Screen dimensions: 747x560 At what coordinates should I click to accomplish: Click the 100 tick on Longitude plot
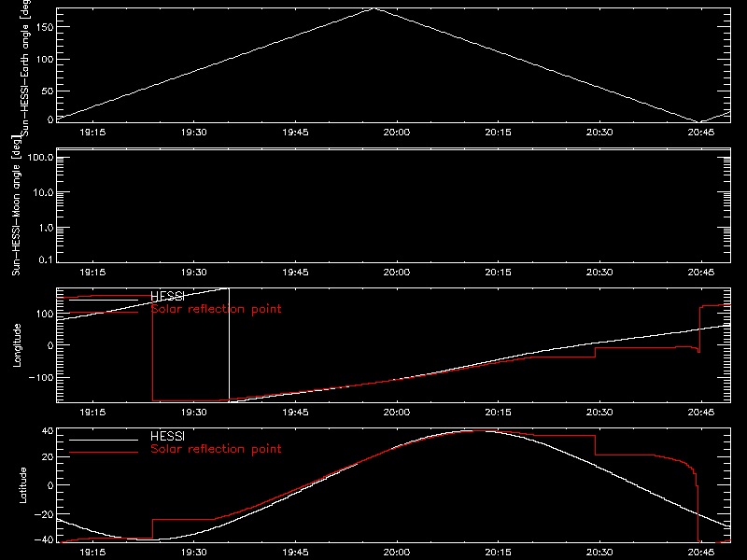click(45, 314)
